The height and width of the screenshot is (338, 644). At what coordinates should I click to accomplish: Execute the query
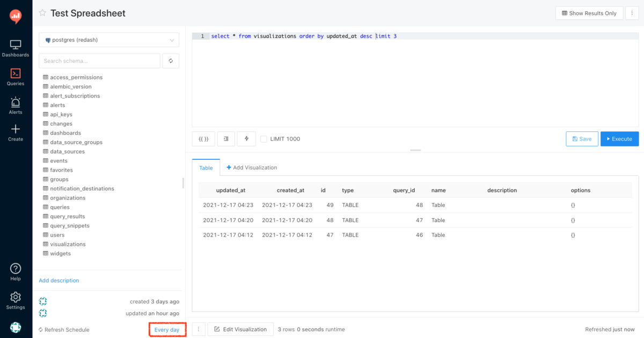[619, 139]
